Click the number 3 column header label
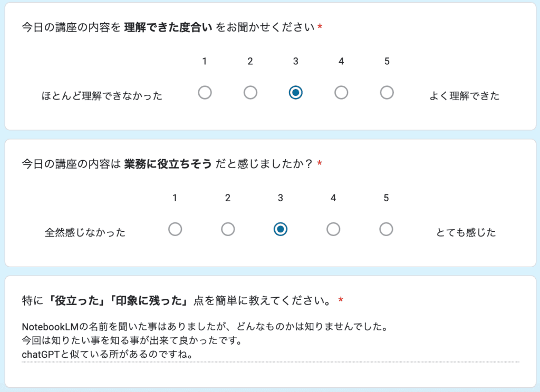 [296, 61]
